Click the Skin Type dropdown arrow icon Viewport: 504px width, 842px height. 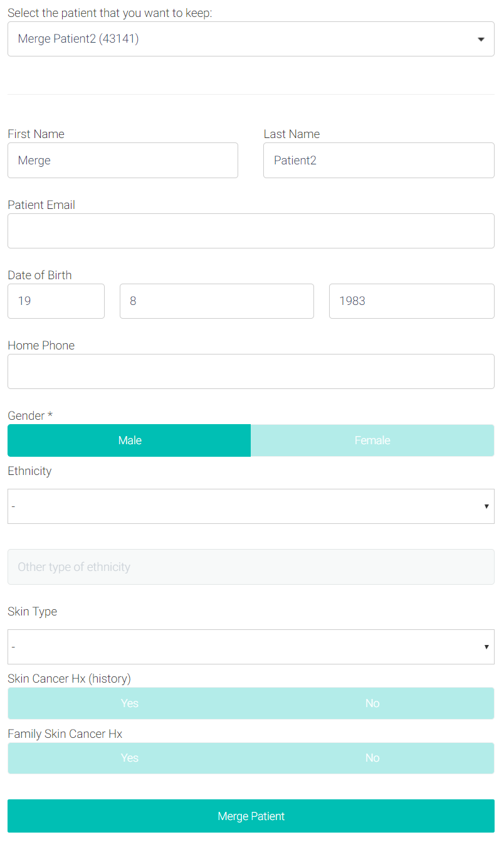tap(486, 647)
